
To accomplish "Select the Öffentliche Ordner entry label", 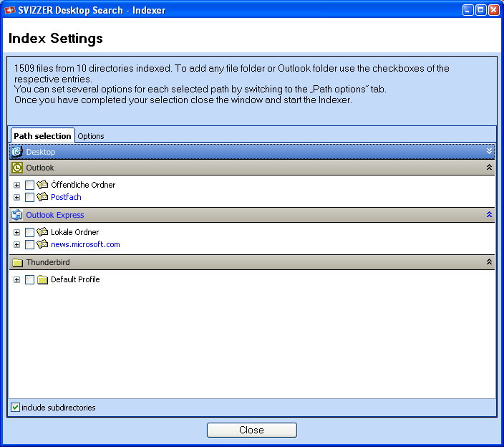I will click(83, 185).
